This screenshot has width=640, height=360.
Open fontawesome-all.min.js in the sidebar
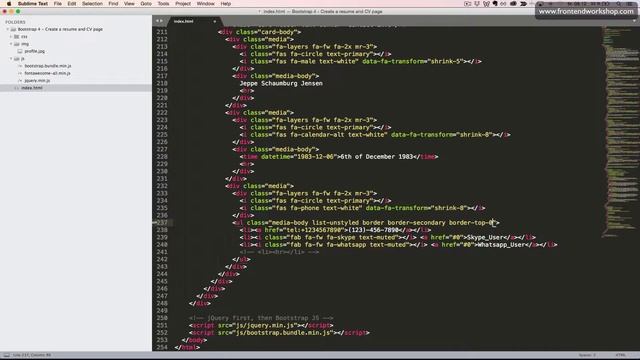47,73
